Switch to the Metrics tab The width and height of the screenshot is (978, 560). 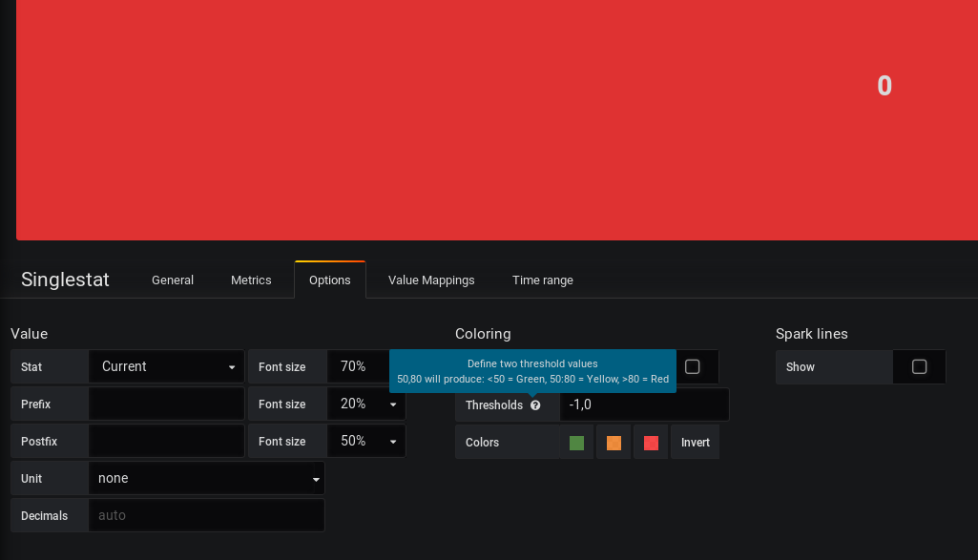(251, 280)
